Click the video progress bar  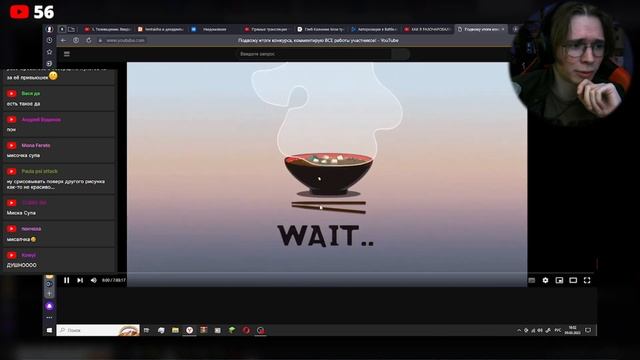click(327, 272)
